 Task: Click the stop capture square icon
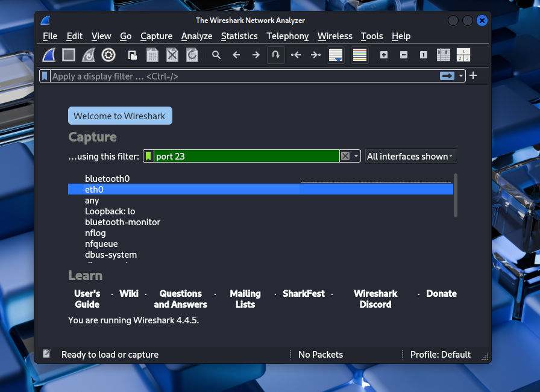pos(69,55)
